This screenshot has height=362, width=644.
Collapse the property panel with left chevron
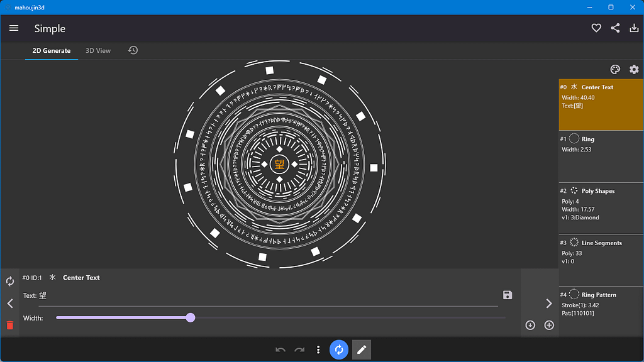(x=10, y=303)
